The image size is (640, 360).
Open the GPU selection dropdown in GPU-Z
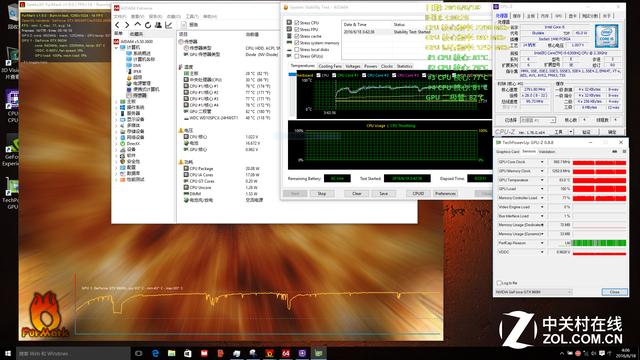click(533, 292)
